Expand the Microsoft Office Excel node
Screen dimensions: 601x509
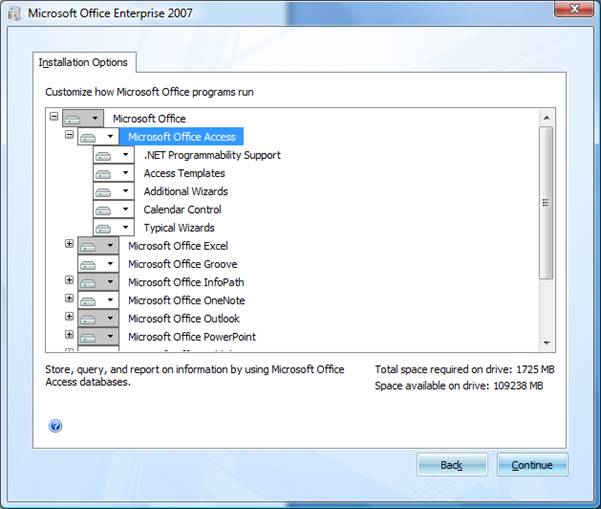69,243
